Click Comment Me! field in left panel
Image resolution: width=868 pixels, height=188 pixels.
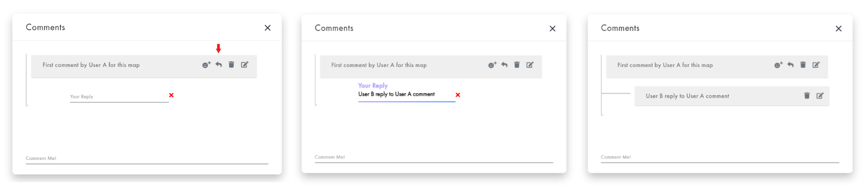click(147, 159)
